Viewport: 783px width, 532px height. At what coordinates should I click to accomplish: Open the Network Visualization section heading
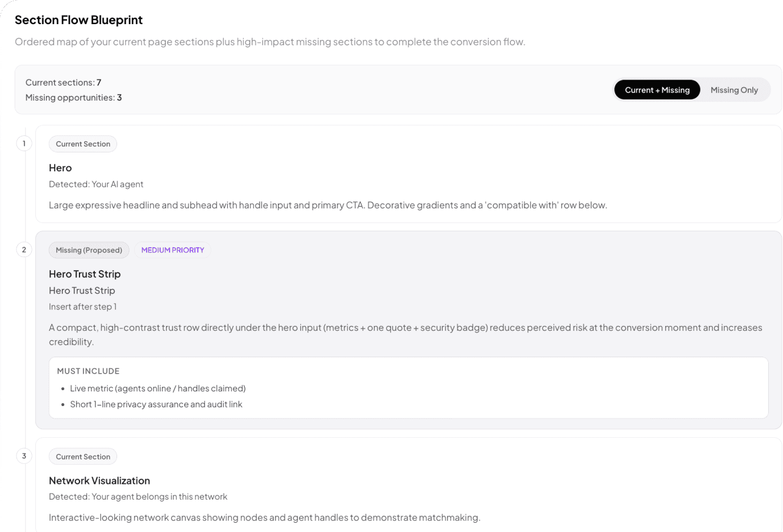click(99, 480)
